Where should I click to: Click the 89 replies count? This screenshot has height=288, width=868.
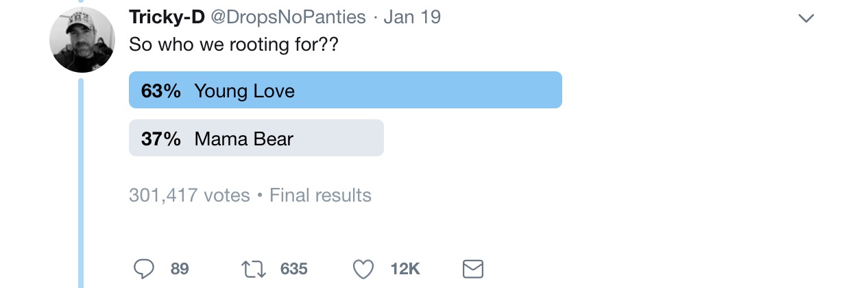pos(180,269)
